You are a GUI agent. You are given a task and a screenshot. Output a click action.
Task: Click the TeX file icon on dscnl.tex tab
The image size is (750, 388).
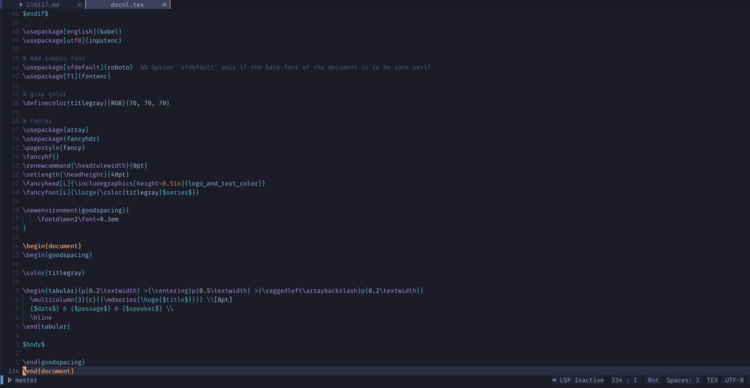point(105,4)
